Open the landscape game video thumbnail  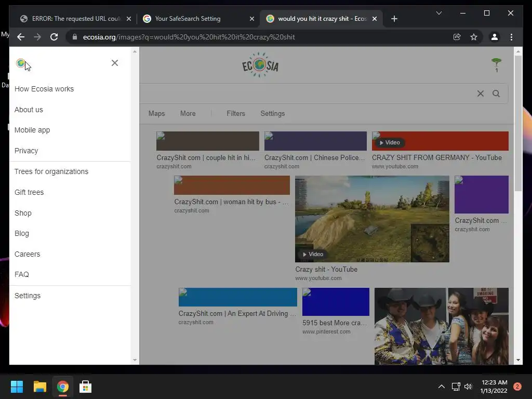point(372,219)
